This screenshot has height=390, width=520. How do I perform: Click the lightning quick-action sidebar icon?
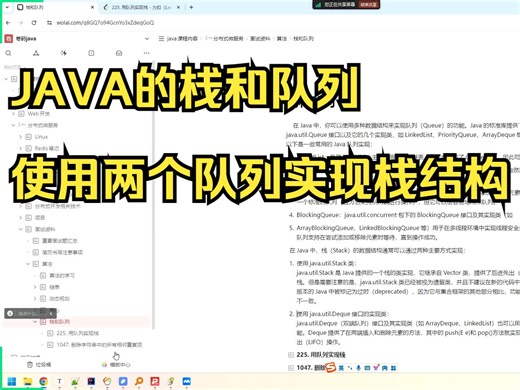point(63,53)
